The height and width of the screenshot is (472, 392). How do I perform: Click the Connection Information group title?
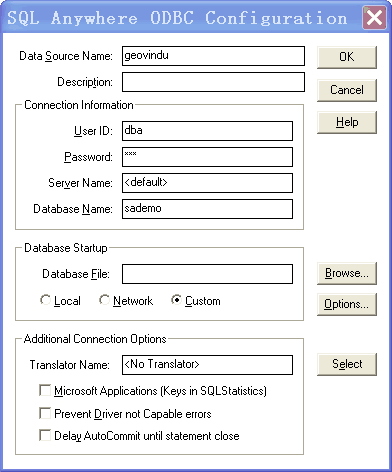pyautogui.click(x=79, y=105)
